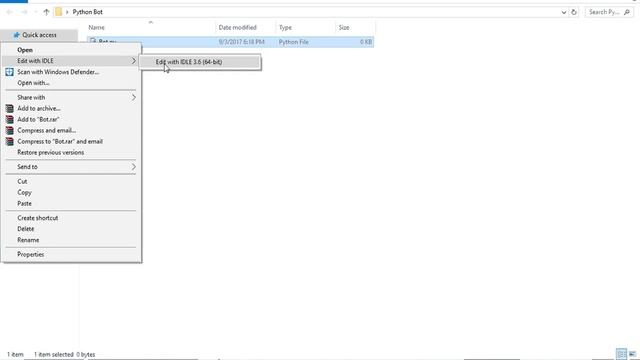
Task: Choose Create shortcut
Action: pos(38,218)
